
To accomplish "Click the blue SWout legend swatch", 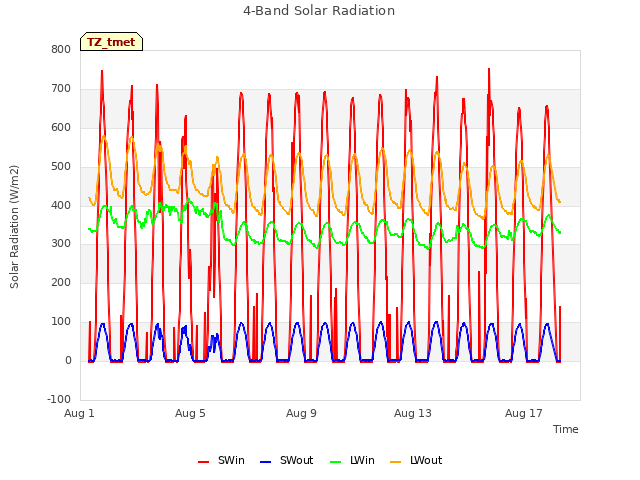I will pyautogui.click(x=265, y=462).
